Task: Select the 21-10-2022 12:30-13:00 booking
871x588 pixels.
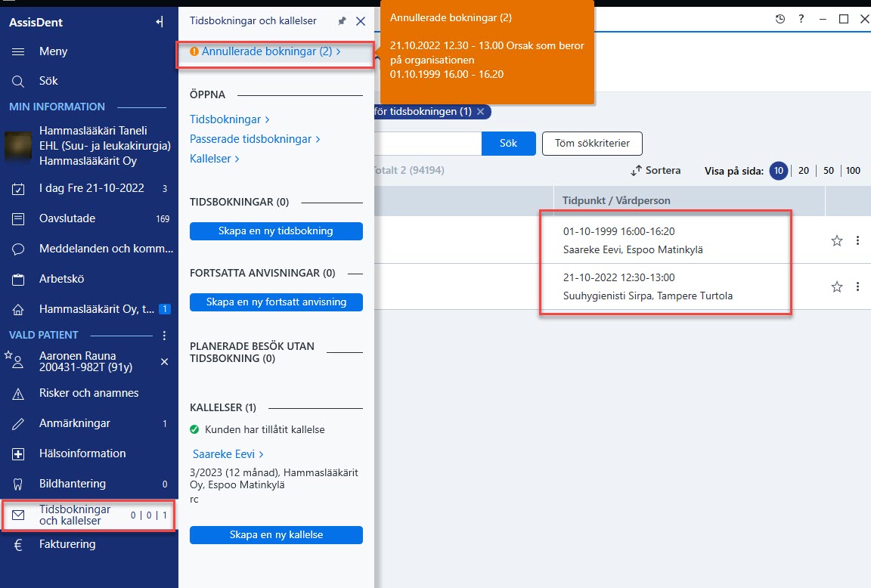Action: coord(618,277)
